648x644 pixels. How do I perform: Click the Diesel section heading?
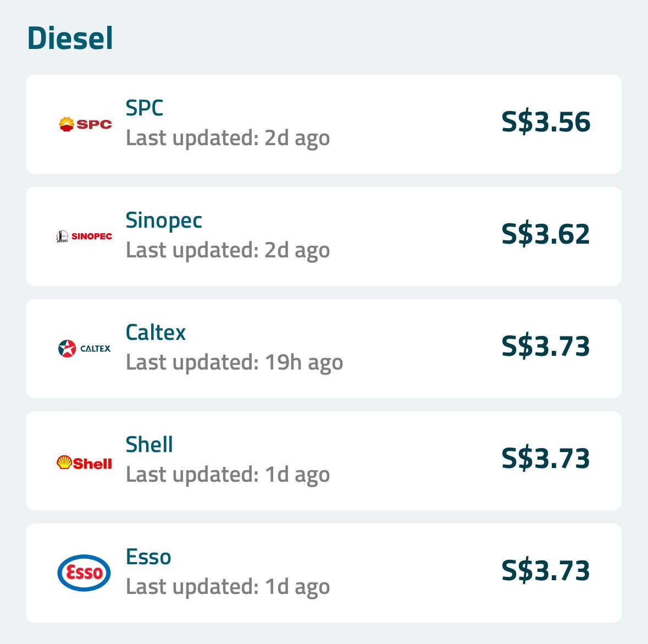click(70, 38)
